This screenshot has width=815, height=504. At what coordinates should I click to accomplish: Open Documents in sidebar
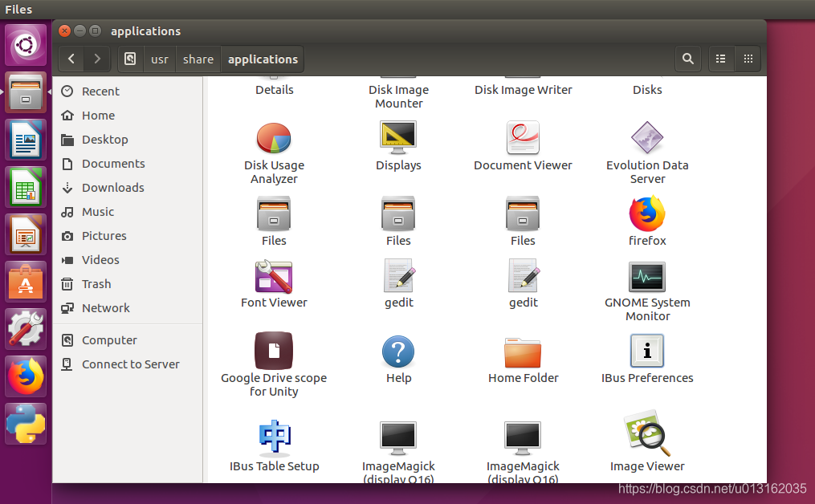click(128, 164)
